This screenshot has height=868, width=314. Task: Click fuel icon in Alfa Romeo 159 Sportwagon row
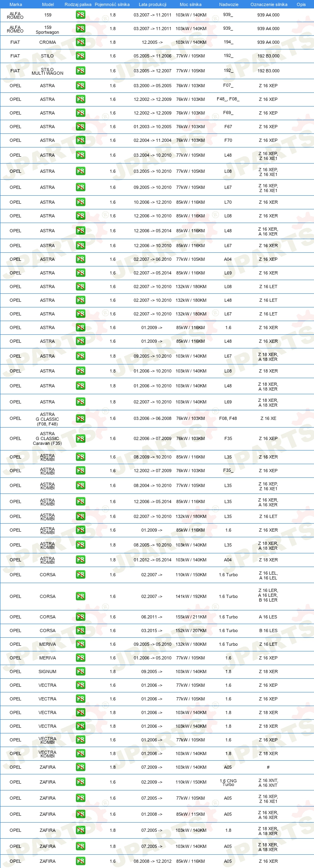[x=80, y=29]
